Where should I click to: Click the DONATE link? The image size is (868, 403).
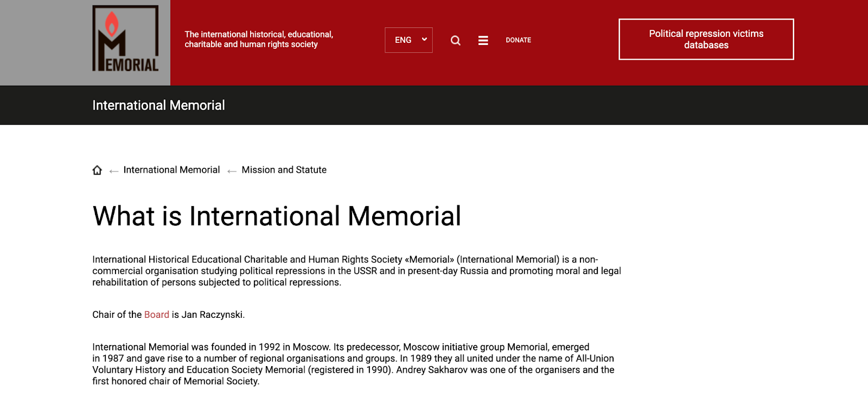[x=518, y=40]
